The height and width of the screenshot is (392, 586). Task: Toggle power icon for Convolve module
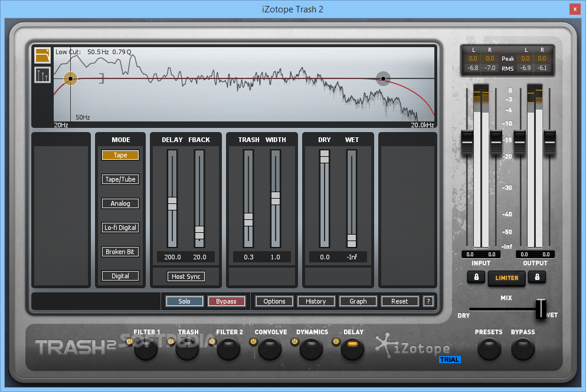coord(254,341)
